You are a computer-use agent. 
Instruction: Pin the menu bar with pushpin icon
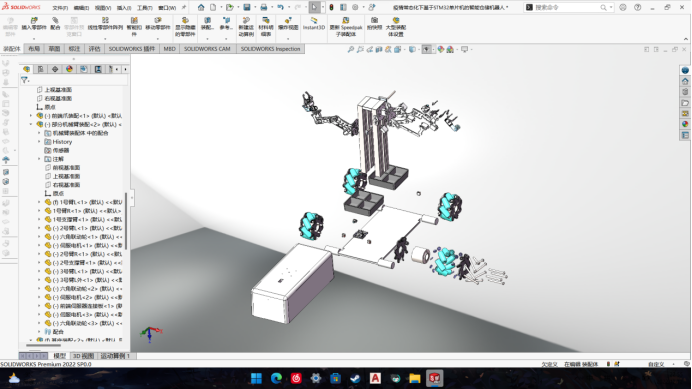pos(184,8)
